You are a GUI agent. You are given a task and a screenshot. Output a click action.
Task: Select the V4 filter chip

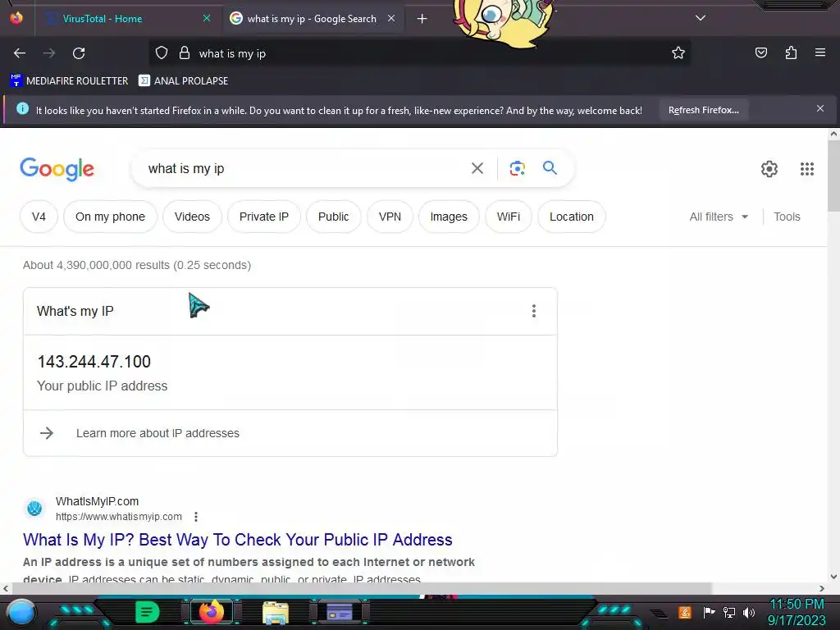(39, 217)
